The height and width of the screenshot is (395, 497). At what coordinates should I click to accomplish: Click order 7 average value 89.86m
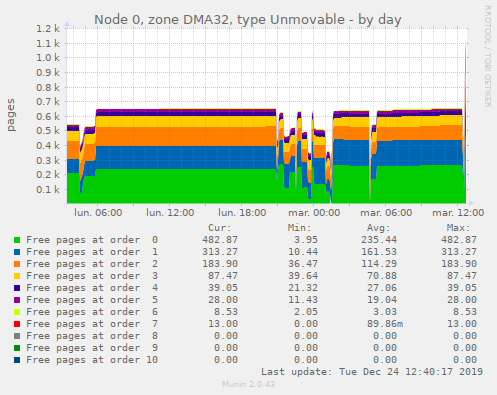[385, 324]
